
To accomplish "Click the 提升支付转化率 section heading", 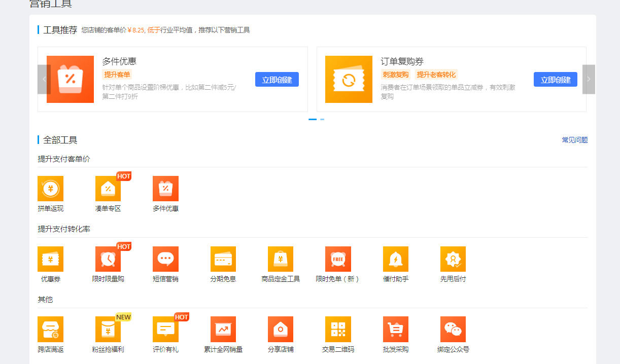I will pyautogui.click(x=64, y=229).
